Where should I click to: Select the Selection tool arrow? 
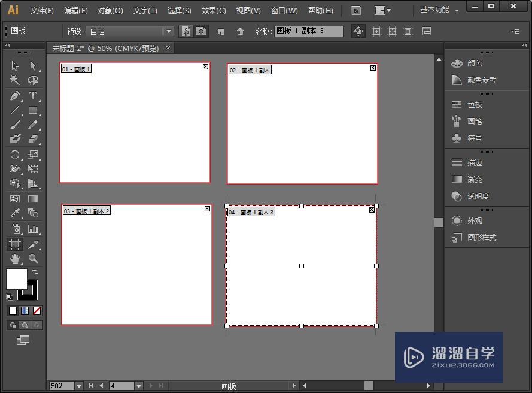[x=15, y=65]
